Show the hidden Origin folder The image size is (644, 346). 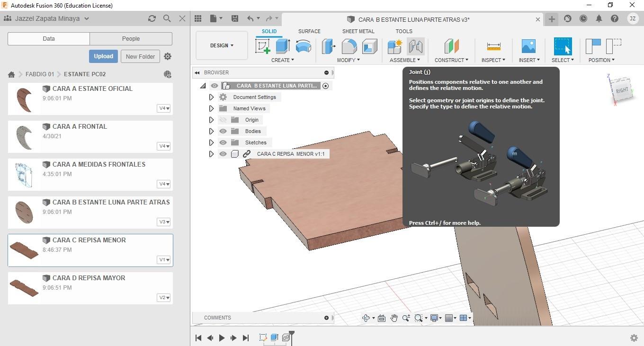[x=223, y=120]
